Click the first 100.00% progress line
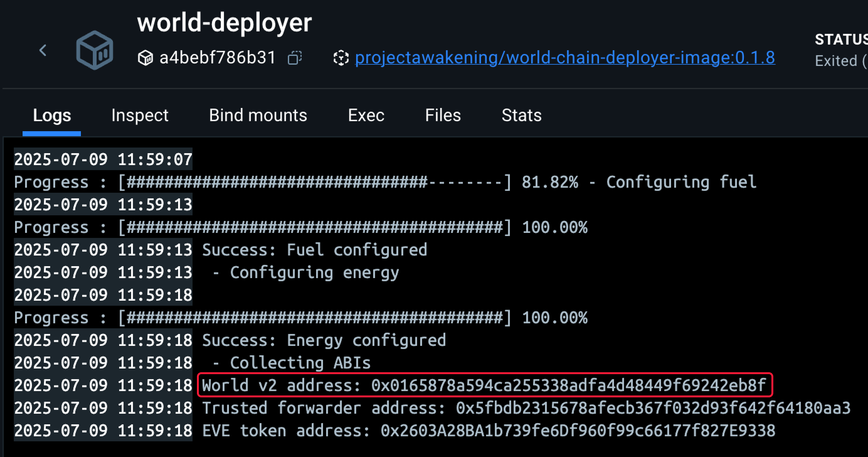Image resolution: width=868 pixels, height=457 pixels. [x=300, y=227]
